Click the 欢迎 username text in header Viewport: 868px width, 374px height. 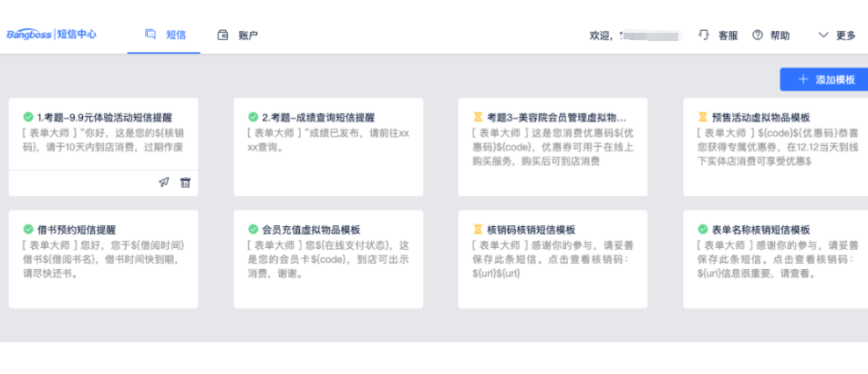(x=635, y=36)
